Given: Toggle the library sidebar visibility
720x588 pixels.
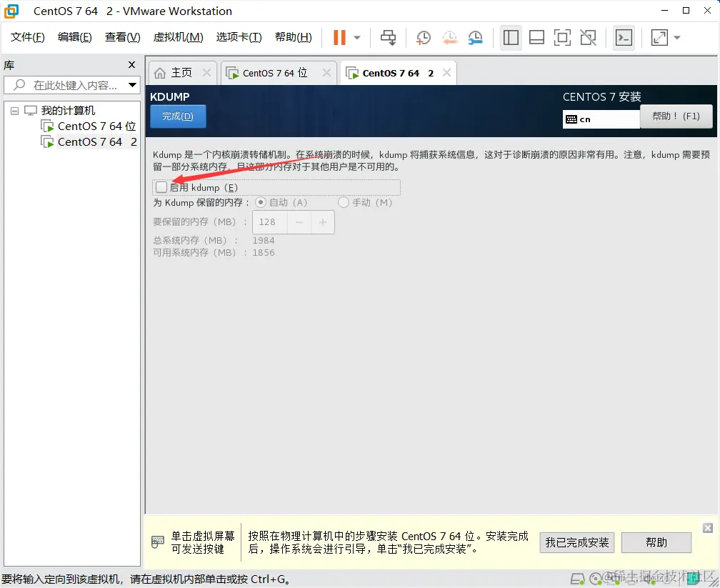Looking at the screenshot, I should 511,38.
